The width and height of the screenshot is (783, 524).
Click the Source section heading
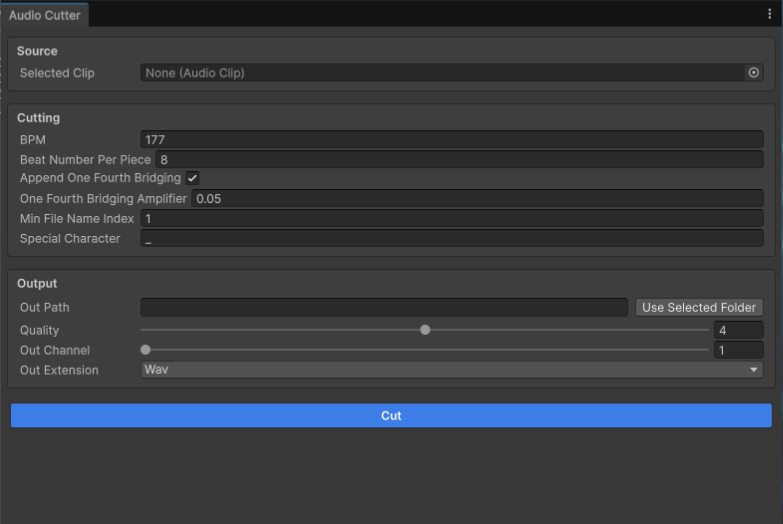pos(37,51)
